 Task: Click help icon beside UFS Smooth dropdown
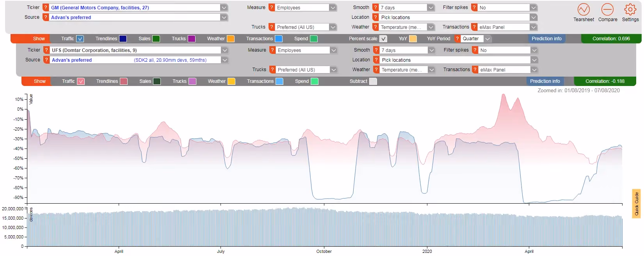(376, 50)
